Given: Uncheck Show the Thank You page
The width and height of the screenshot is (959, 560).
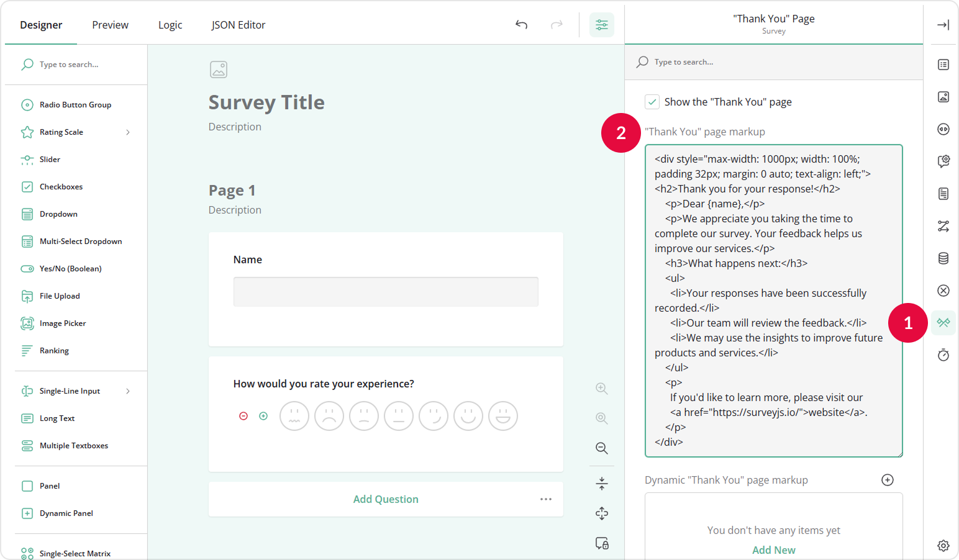Looking at the screenshot, I should pos(652,101).
